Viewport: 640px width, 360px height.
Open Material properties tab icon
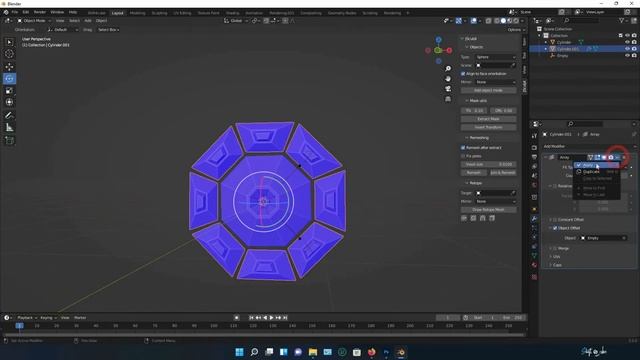coord(534,265)
